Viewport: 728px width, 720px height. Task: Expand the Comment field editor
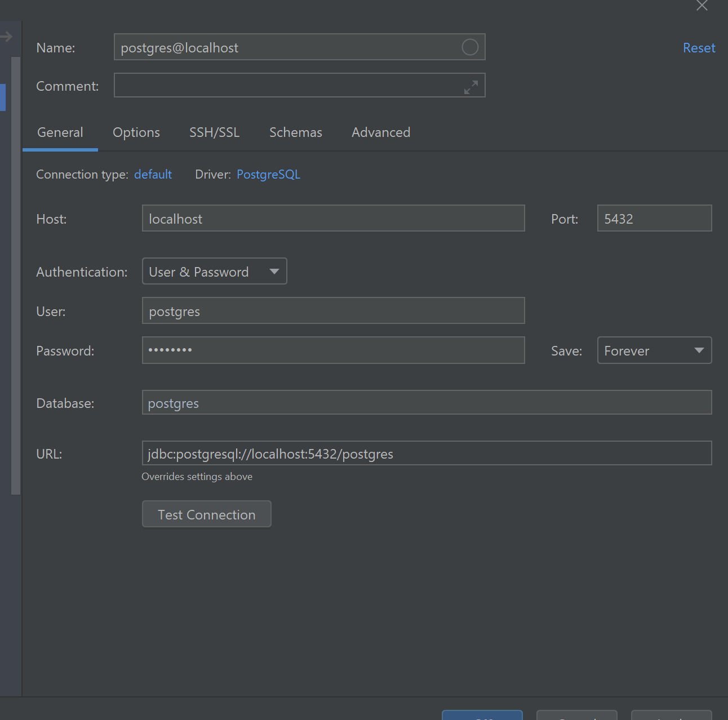pos(470,87)
